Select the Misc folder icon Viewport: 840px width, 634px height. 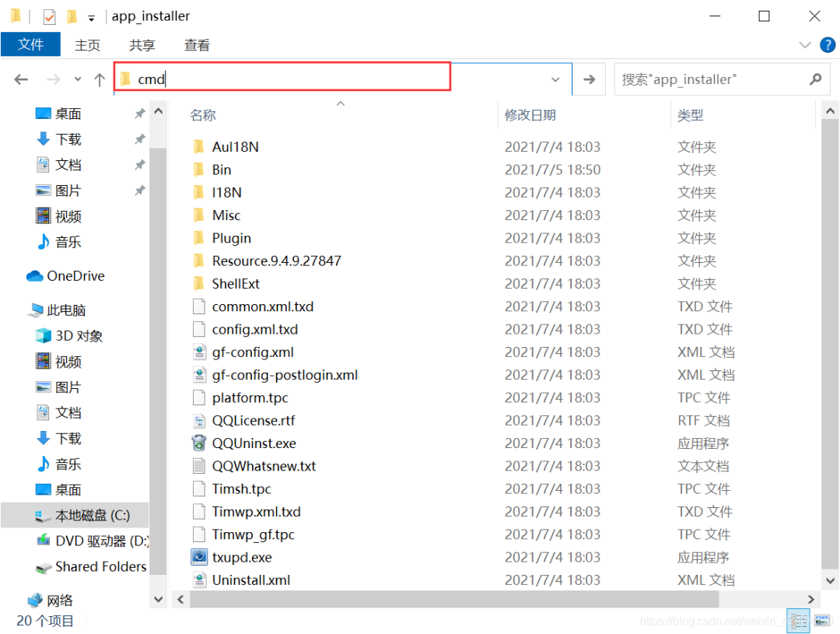click(199, 215)
